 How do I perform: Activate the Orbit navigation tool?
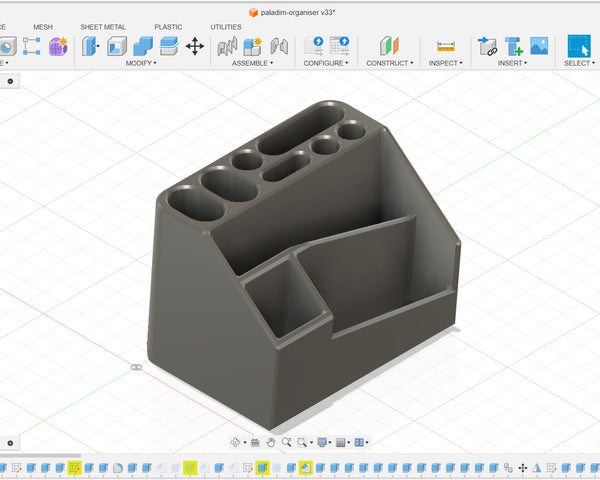pos(235,442)
